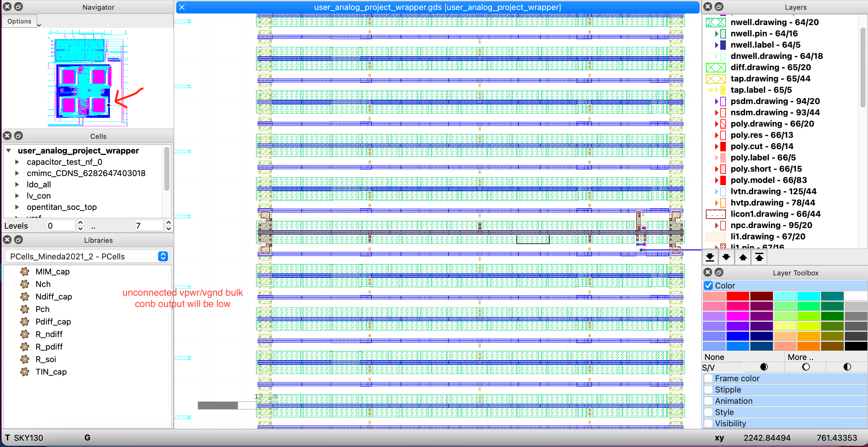Click the Nch PCell icon in Libraries
The image size is (868, 447).
click(x=25, y=284)
